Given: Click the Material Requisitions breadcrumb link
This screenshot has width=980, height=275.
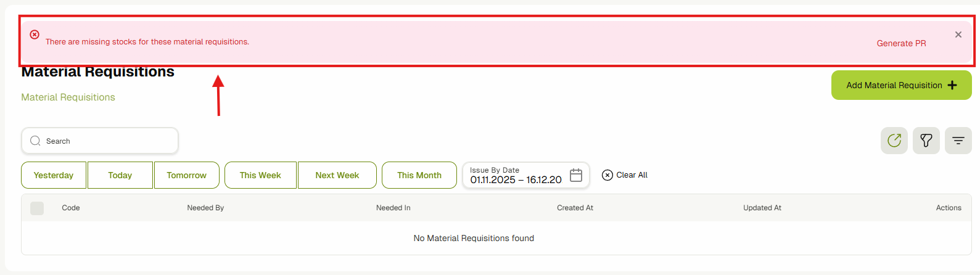Looking at the screenshot, I should [x=68, y=97].
